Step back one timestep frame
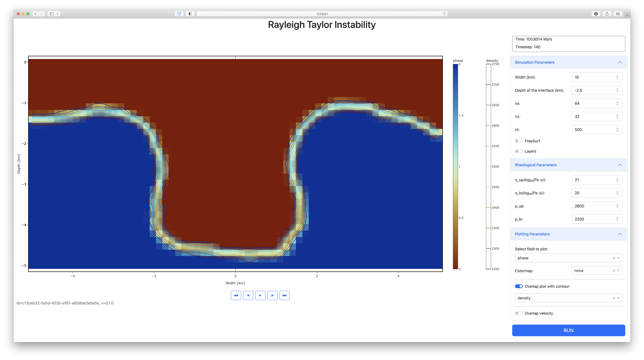The image size is (644, 360). 248,295
